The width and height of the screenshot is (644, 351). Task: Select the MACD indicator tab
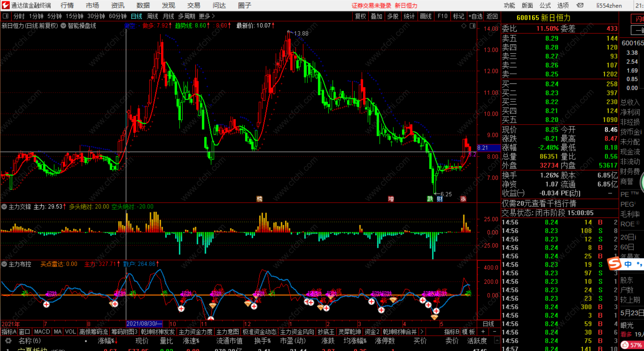tap(42, 332)
